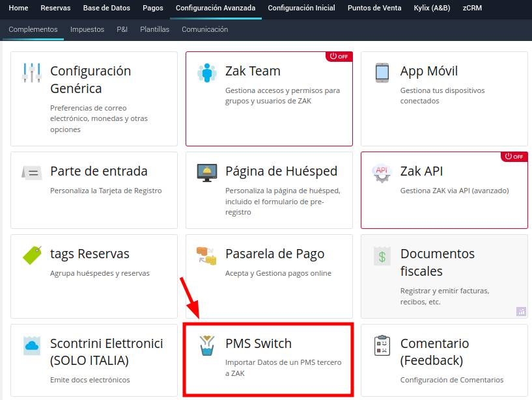Open the Home menu

point(18,8)
